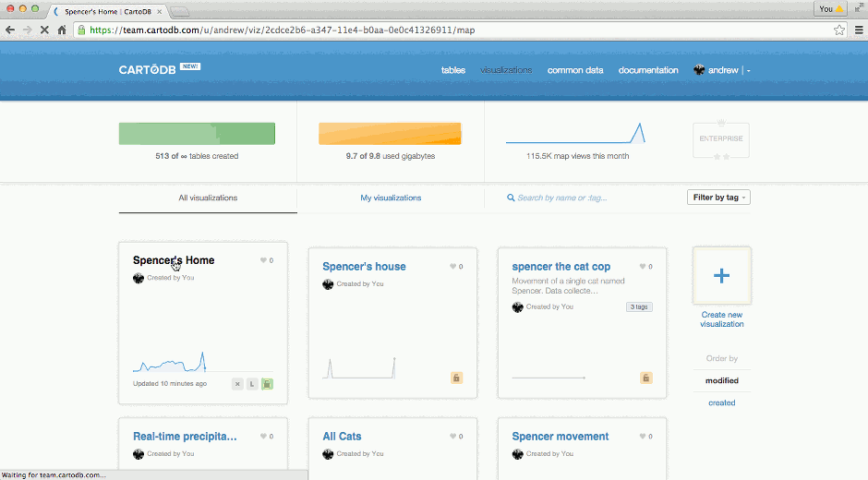Order visualizations by created
The height and width of the screenshot is (480, 868).
722,402
